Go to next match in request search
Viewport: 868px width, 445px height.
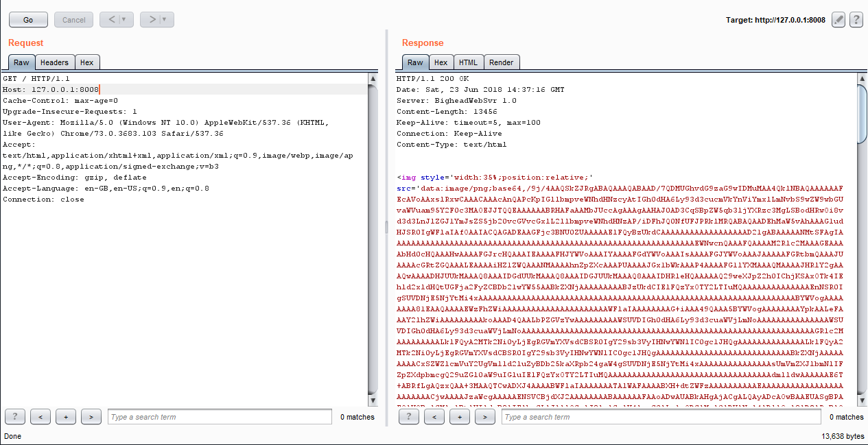[91, 417]
